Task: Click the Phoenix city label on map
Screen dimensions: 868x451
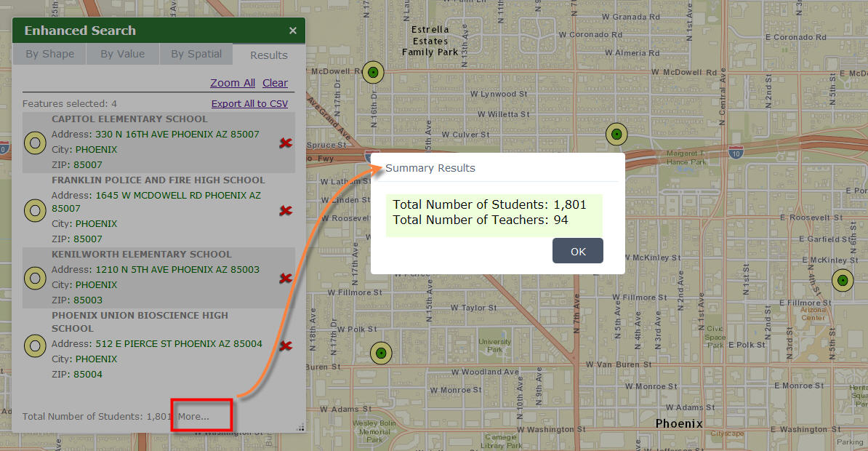Action: point(679,423)
